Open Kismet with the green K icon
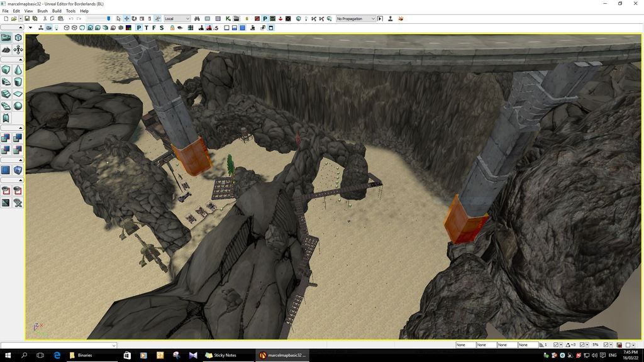This screenshot has height=362, width=644. [x=228, y=18]
